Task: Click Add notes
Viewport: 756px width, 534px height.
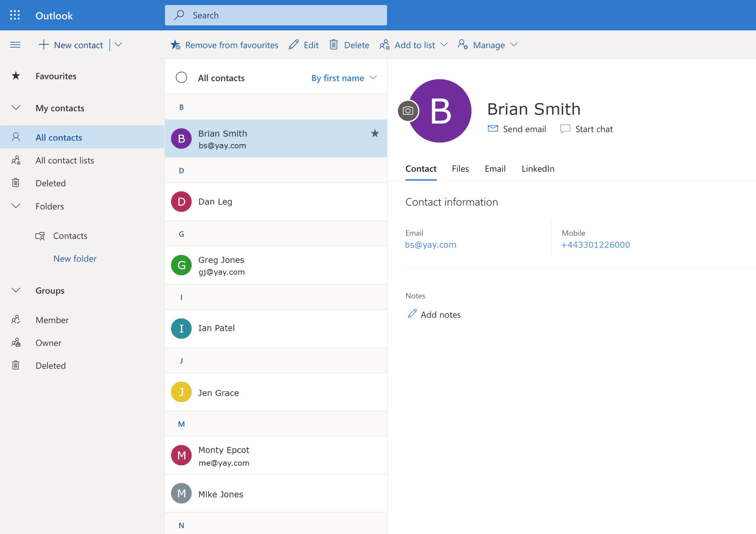Action: (x=434, y=314)
